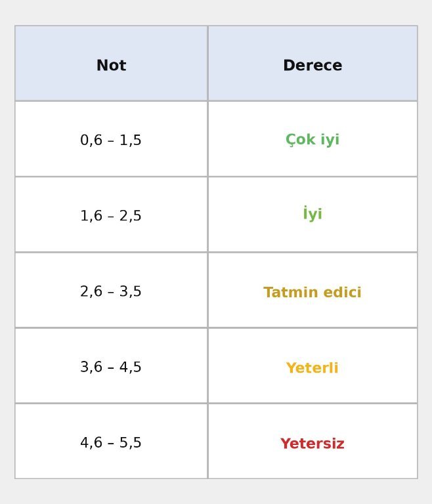Click the border between Yeterli and Yetersiz
The width and height of the screenshot is (432, 504).
[313, 403]
